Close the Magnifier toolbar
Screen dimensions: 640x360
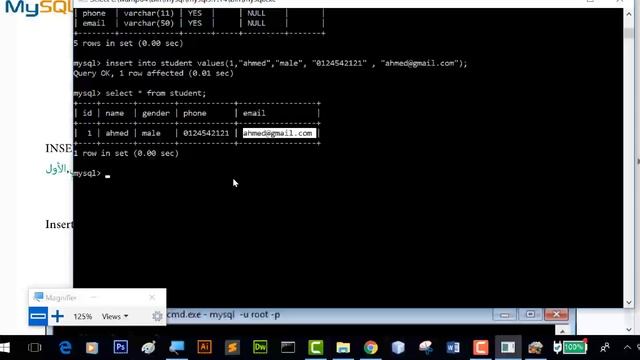click(152, 298)
